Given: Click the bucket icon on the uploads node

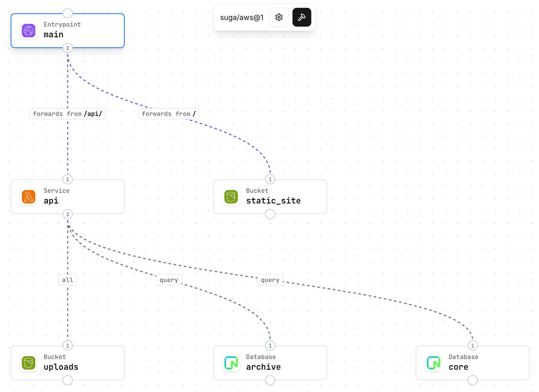Looking at the screenshot, I should (28, 363).
